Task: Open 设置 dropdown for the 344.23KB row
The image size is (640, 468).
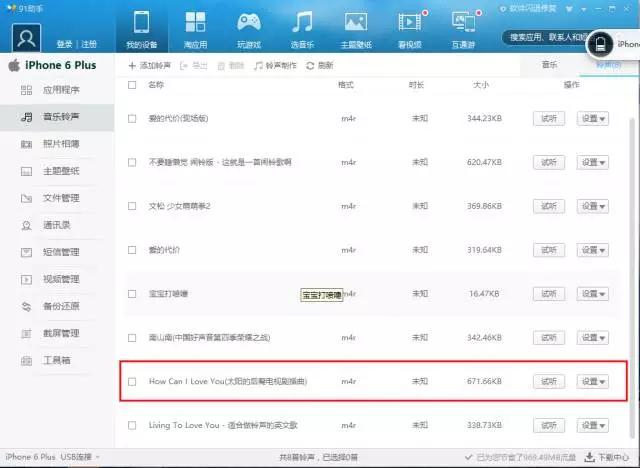Action: coord(593,119)
